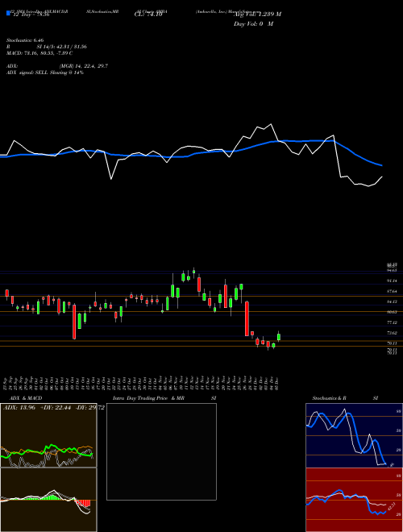This screenshot has width=403, height=532.
Task: Click the blue 12 Day SMA legend square
Action: pos(8,13)
